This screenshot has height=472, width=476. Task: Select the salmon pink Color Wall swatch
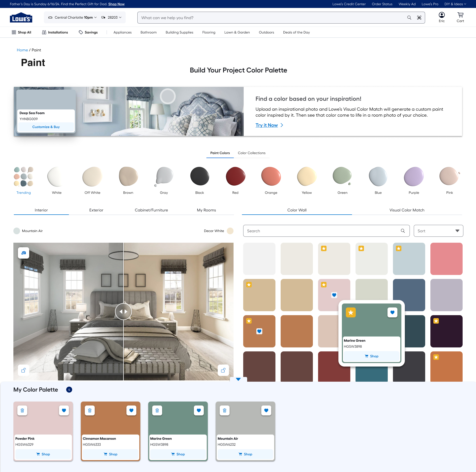click(x=446, y=259)
